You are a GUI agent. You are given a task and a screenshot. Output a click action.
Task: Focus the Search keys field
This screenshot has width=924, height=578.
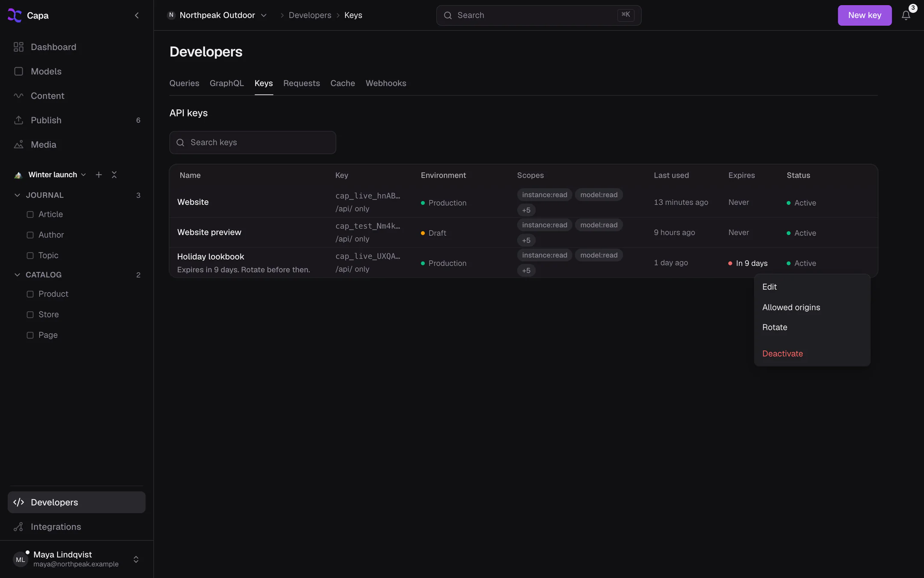point(253,143)
